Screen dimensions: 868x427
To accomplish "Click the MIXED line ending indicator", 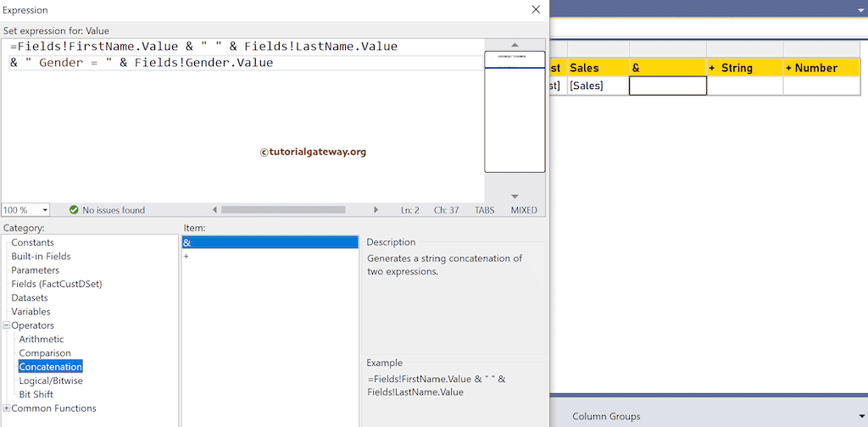I will click(x=524, y=210).
